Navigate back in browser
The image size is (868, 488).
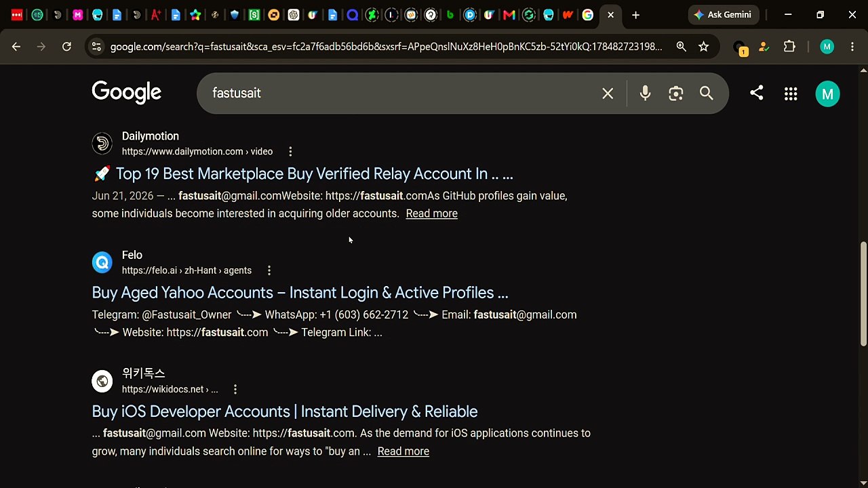point(16,47)
